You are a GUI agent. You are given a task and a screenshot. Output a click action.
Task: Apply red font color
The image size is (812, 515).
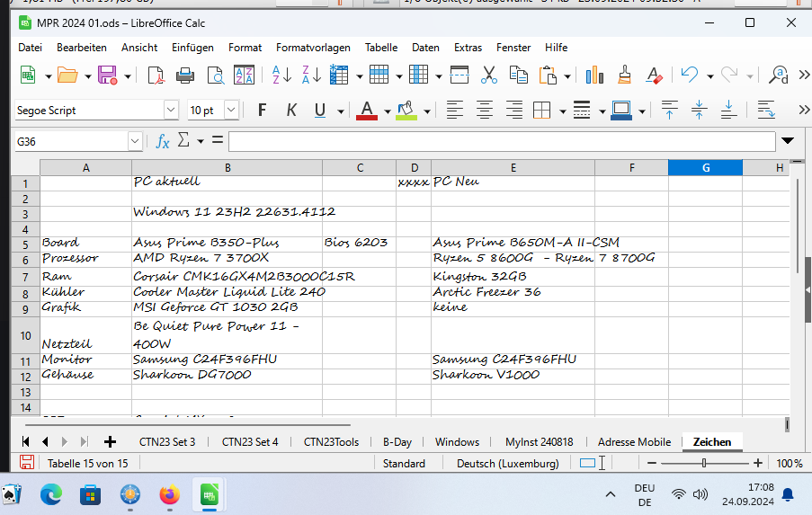(x=367, y=111)
